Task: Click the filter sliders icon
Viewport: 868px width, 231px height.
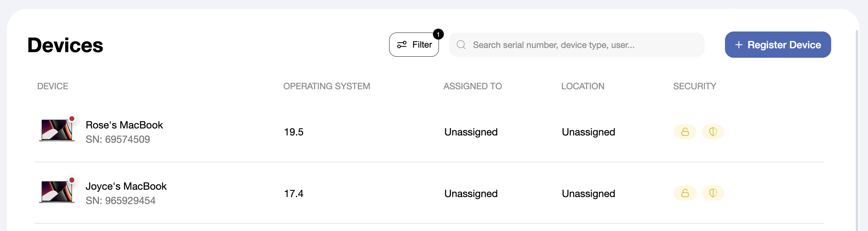Action: click(402, 45)
